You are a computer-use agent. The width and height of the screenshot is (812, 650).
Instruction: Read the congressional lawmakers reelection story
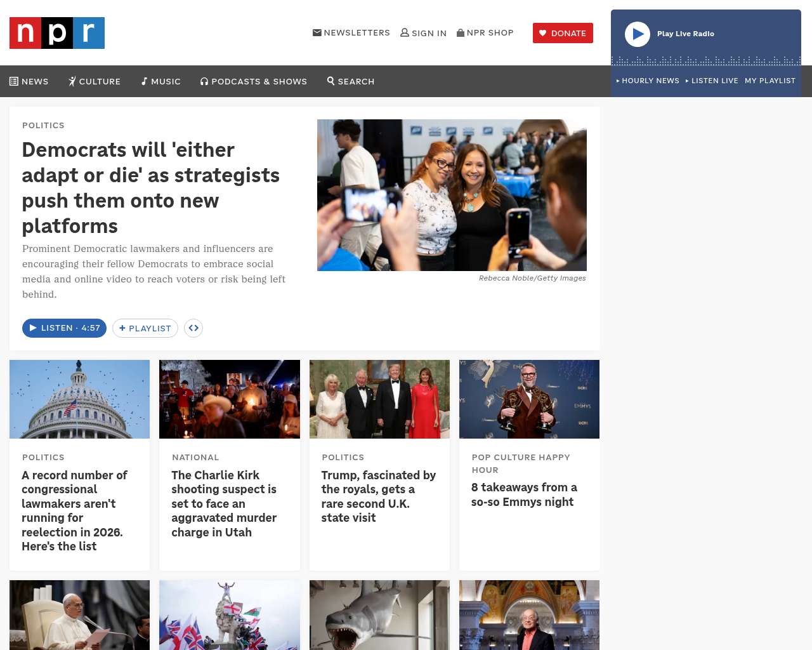click(x=75, y=511)
